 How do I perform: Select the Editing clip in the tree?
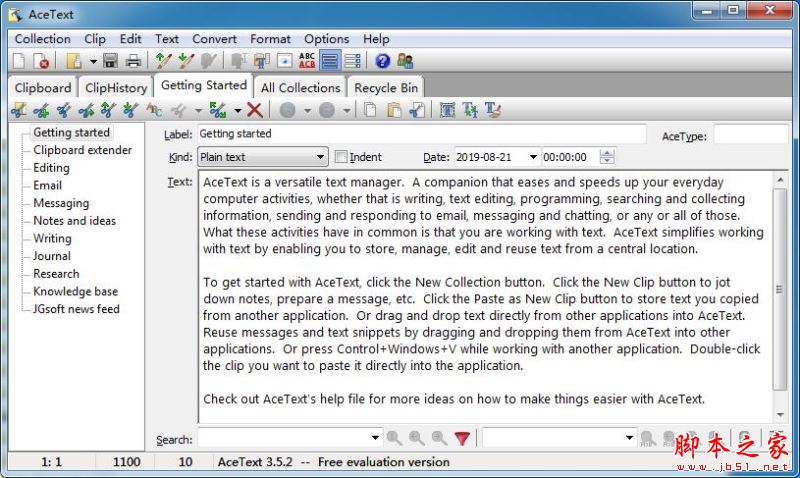point(52,168)
